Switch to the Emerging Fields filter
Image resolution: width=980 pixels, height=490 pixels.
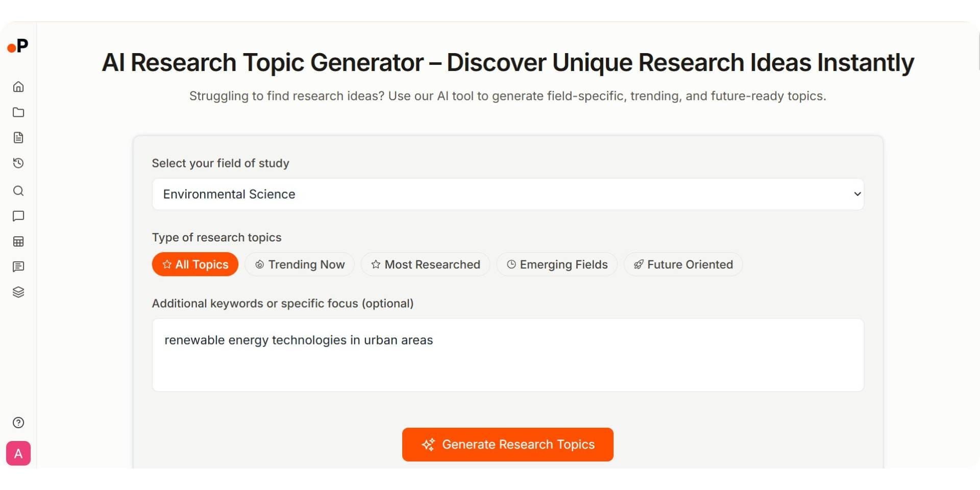(556, 264)
